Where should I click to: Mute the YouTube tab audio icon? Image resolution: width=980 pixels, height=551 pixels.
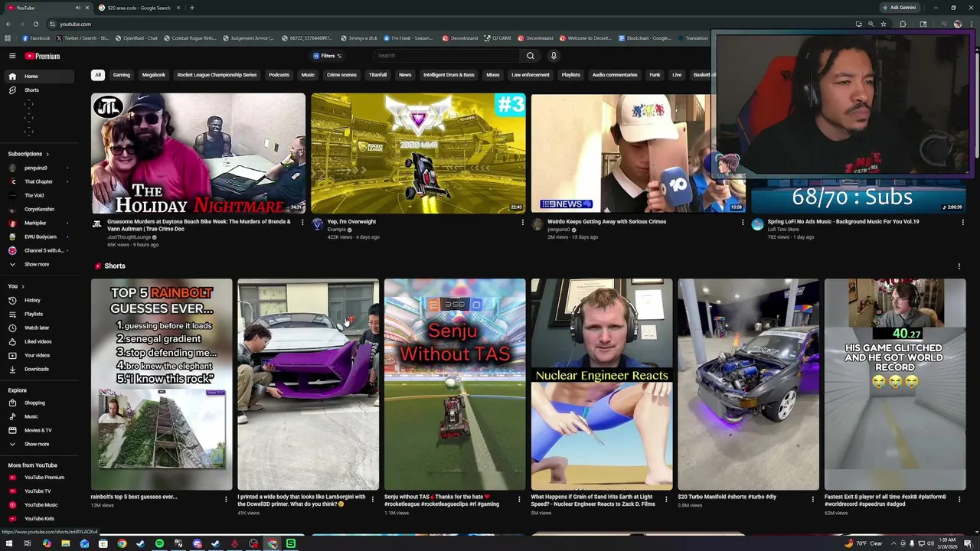tap(77, 8)
